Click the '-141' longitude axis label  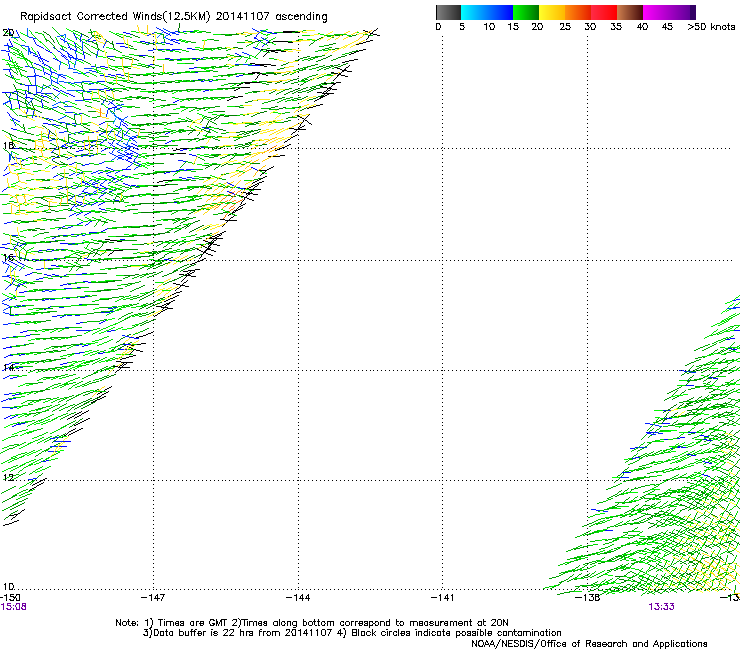(x=442, y=598)
